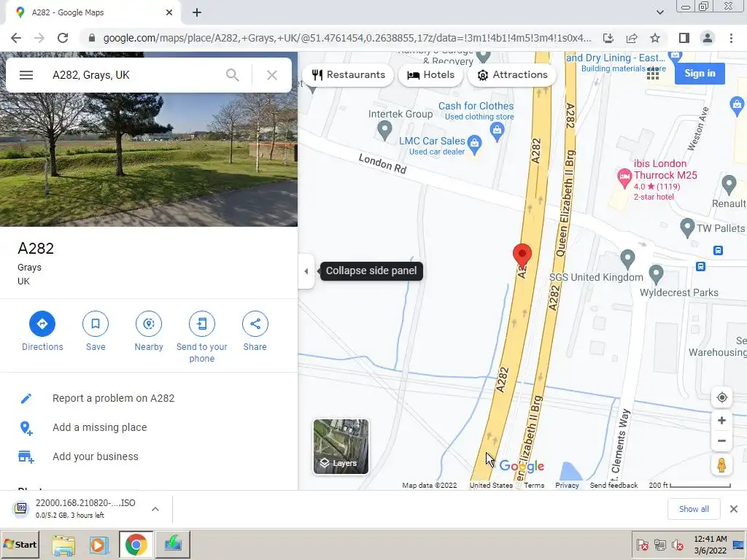Open the Google apps grid
747x560 pixels.
click(x=653, y=74)
